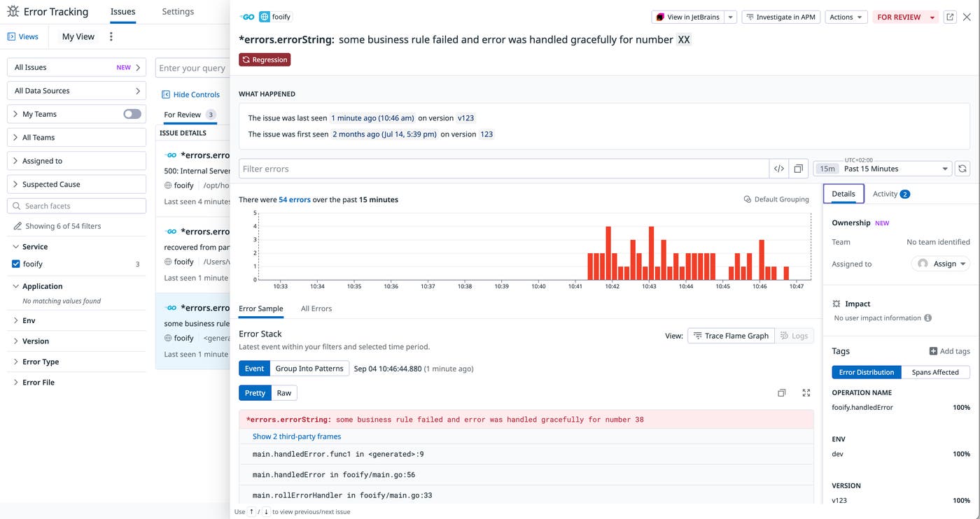Viewport: 980px width, 519px height.
Task: Click the copy stack trace icon
Action: (x=781, y=392)
